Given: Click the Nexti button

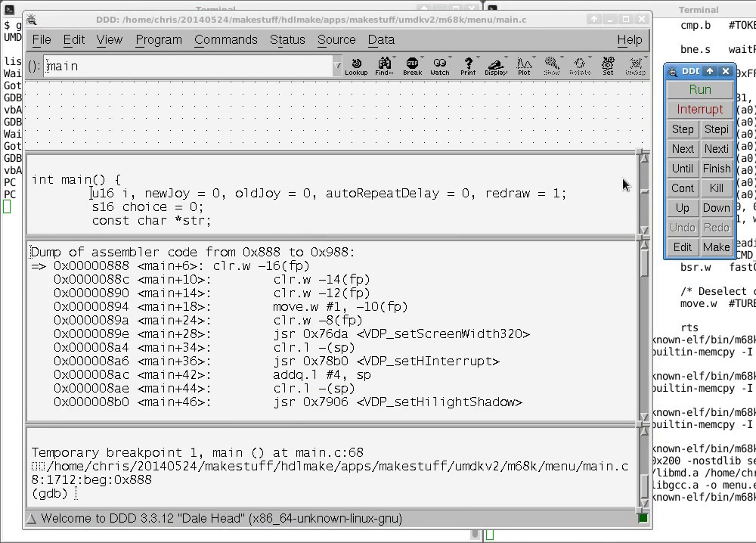Looking at the screenshot, I should coord(717,149).
